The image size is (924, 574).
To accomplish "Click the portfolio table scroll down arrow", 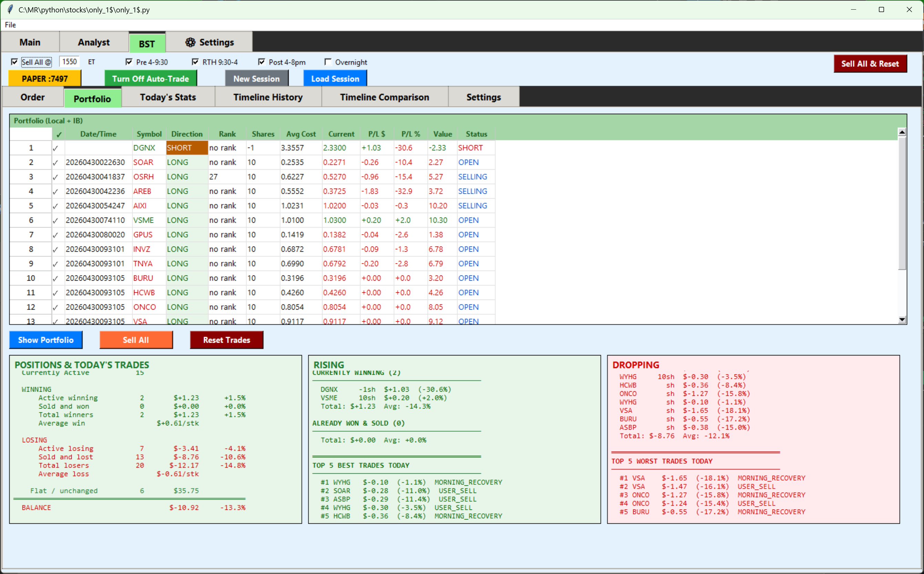I will point(902,320).
